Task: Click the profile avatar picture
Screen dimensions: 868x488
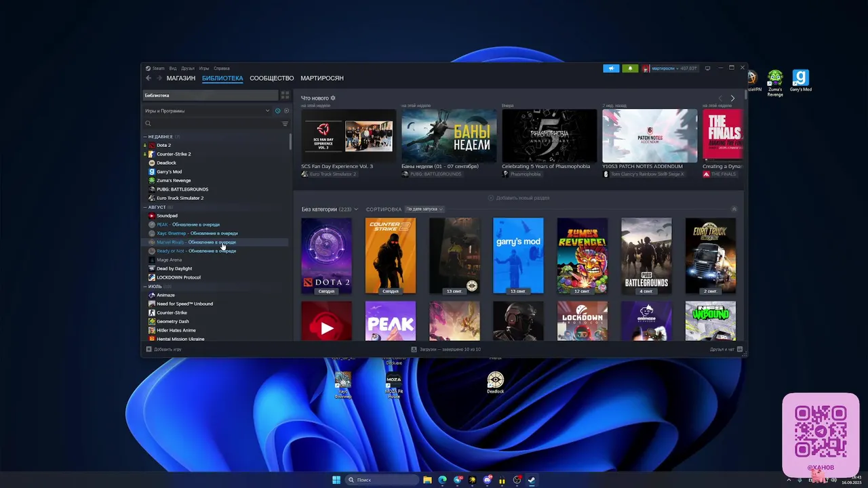Action: tap(646, 68)
